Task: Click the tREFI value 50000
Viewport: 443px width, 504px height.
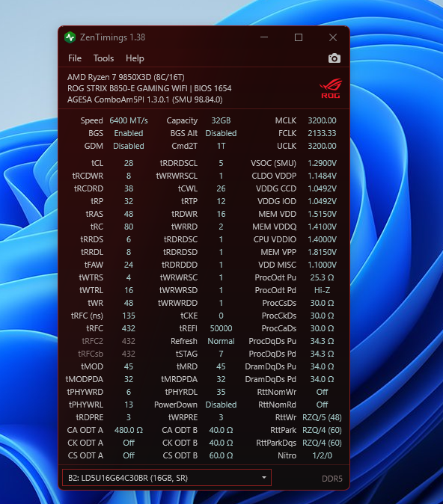Action: [221, 328]
